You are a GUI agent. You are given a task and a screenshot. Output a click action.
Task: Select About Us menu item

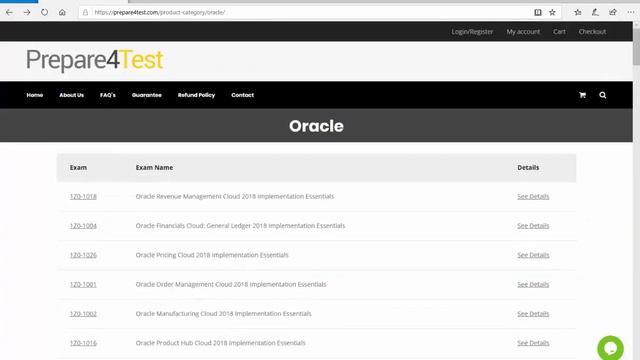71,95
